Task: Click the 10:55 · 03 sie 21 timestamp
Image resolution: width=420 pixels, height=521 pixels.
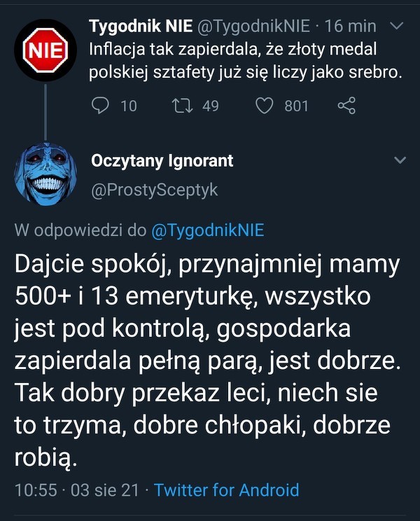Action: click(x=77, y=489)
